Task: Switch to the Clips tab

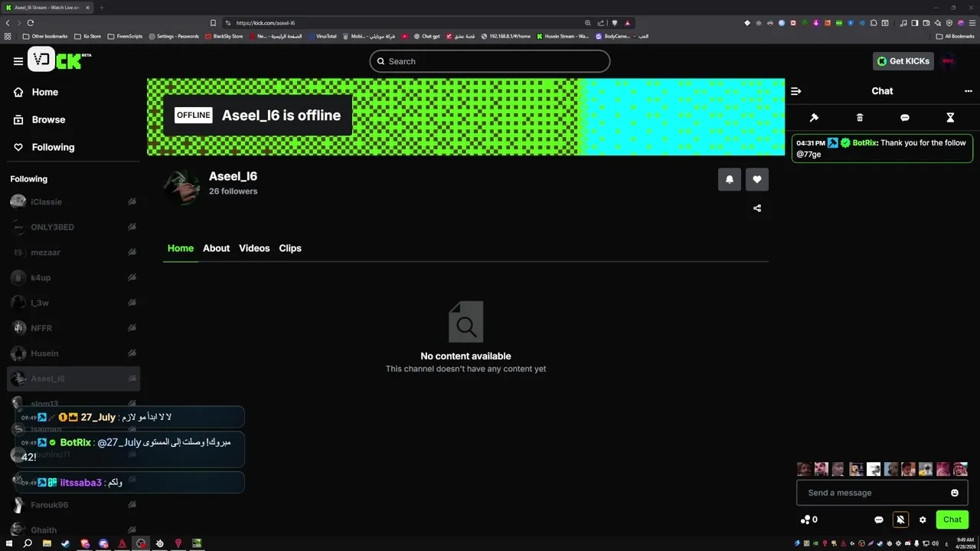Action: tap(290, 248)
